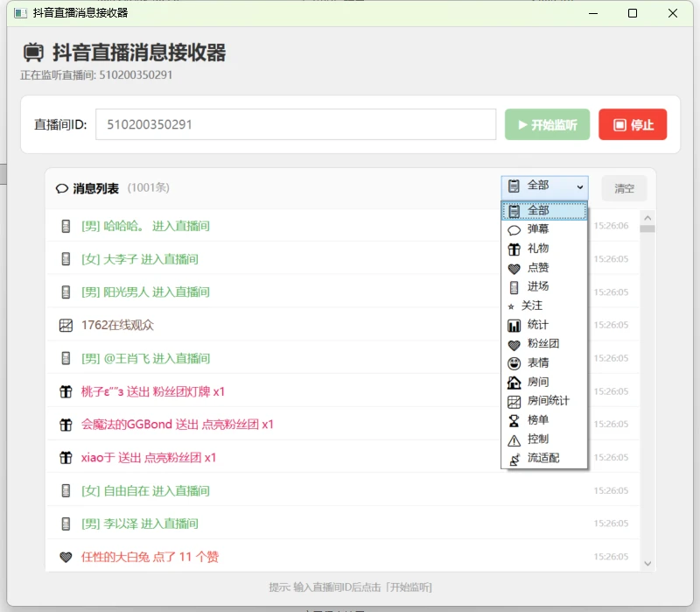This screenshot has width=700, height=612.
Task: Click the message 李以泽 进入直播间
Action: click(x=140, y=524)
